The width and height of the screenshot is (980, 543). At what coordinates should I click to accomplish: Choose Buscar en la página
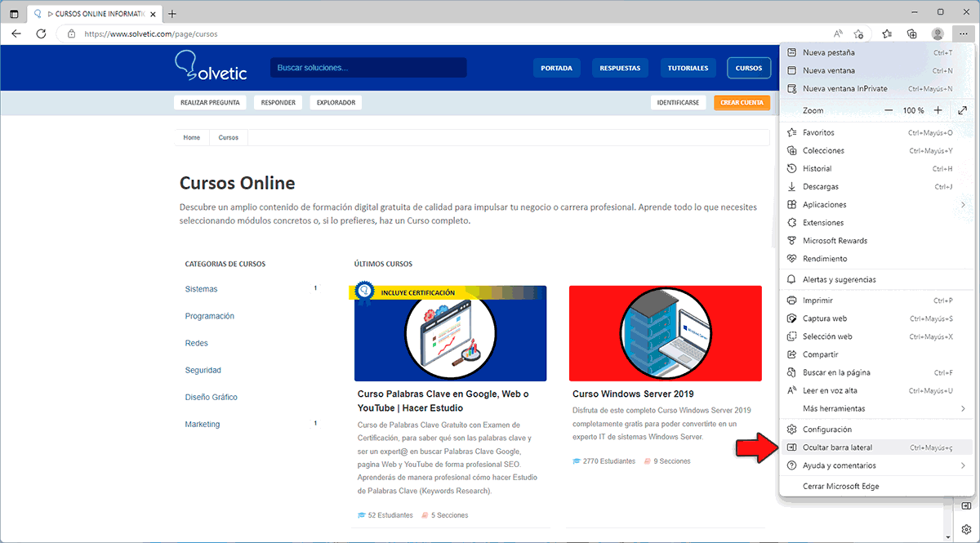click(876, 372)
